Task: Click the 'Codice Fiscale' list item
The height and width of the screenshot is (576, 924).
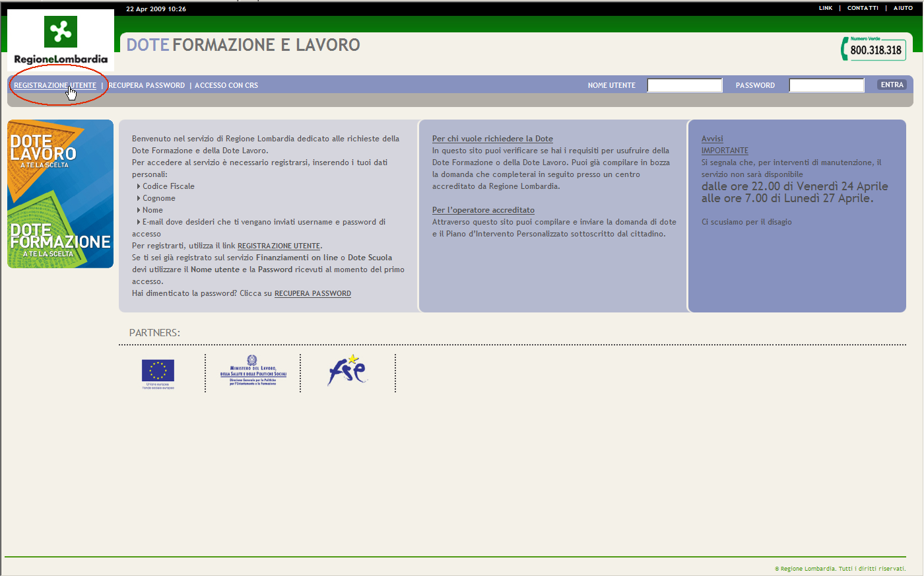Action: [168, 186]
